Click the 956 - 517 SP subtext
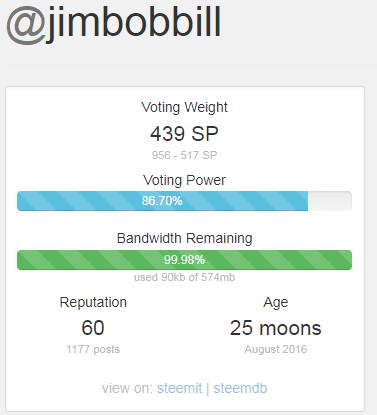 [184, 155]
